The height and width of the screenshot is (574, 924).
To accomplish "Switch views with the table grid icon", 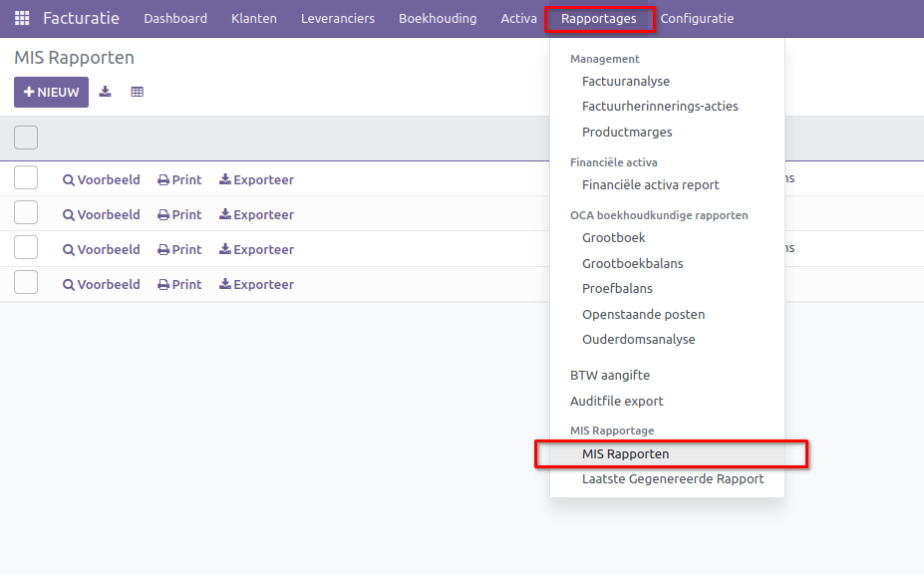I will pyautogui.click(x=137, y=92).
